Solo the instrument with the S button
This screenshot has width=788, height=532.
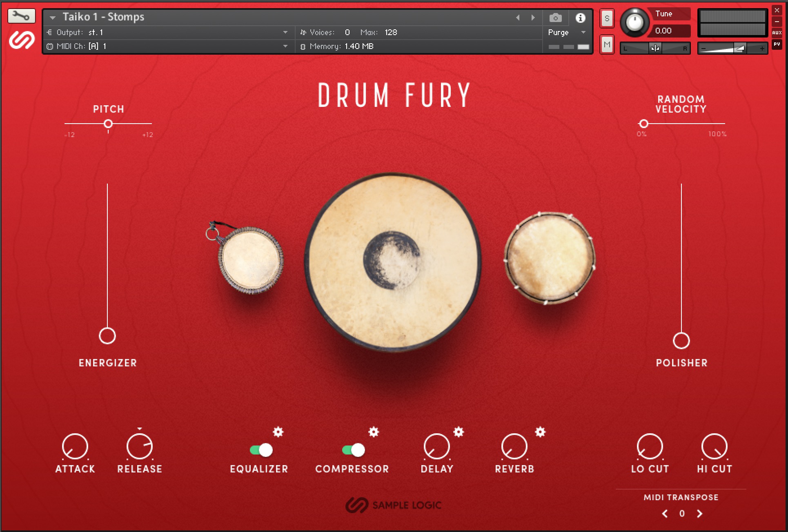607,18
